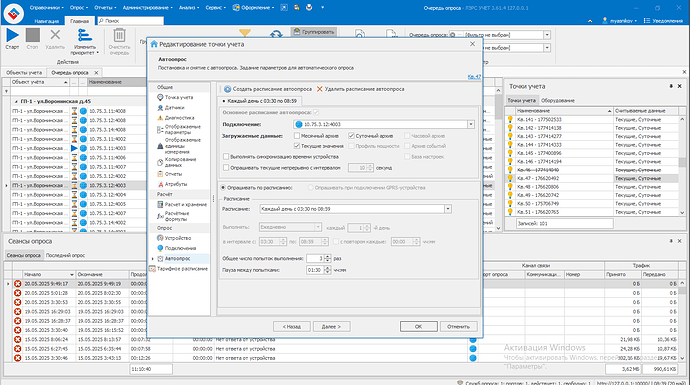Screen dimensions: 690x385
Task: Uncheck Текущие значения checkbox
Action: 297,146
